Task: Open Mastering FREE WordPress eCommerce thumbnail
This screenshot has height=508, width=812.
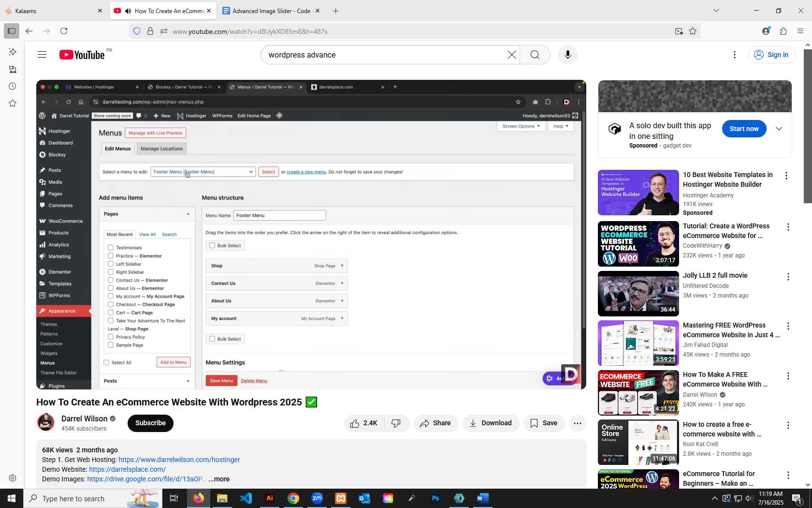Action: point(638,343)
